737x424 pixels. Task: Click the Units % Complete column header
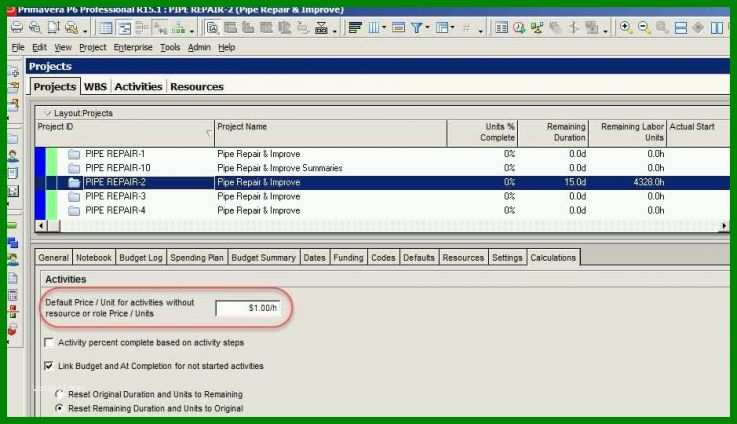click(x=482, y=133)
